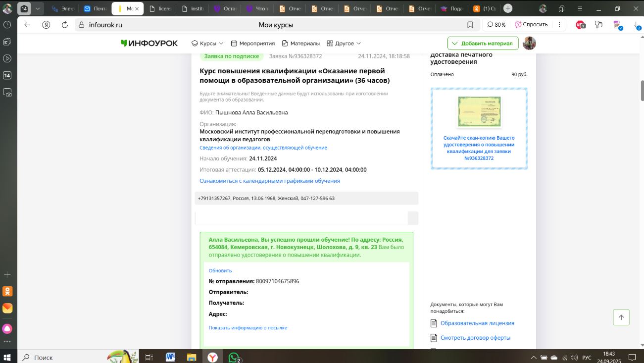Click the Добавить материал button
The width and height of the screenshot is (644, 363).
click(x=483, y=44)
